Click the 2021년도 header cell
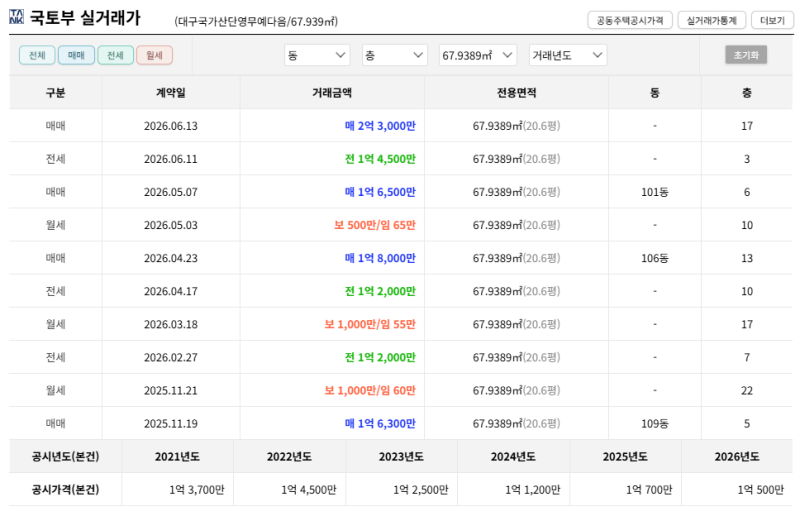 point(178,457)
